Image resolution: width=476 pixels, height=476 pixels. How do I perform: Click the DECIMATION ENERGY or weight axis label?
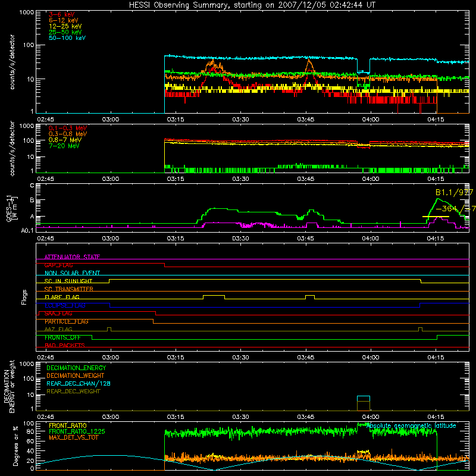pos(10,386)
